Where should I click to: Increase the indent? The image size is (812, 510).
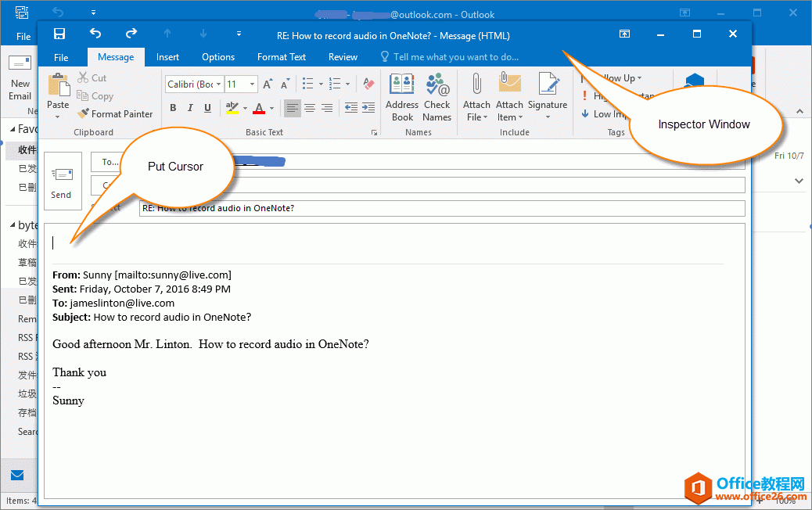point(368,108)
